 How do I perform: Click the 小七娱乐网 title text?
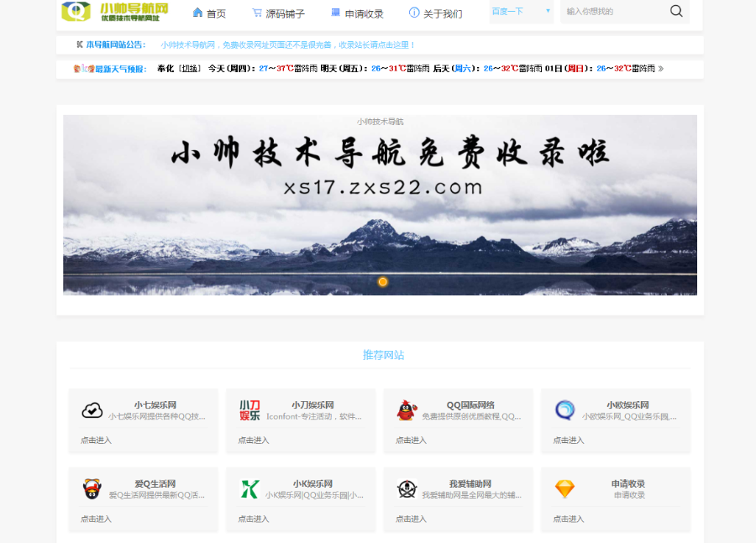coord(155,405)
